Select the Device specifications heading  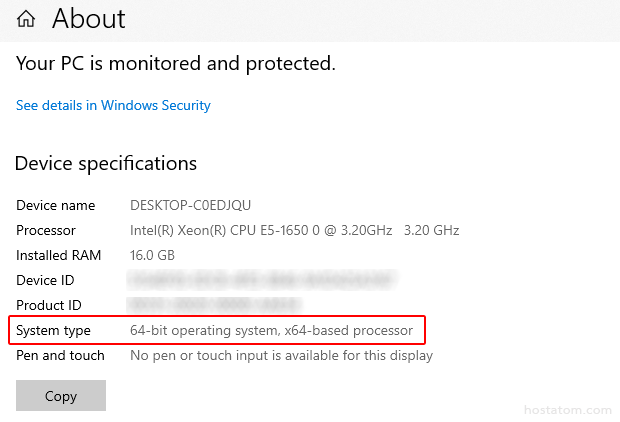point(106,163)
